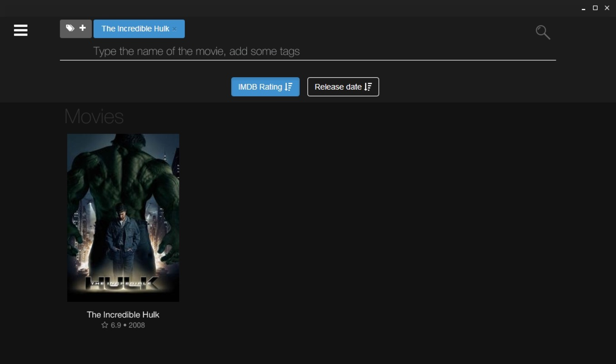Viewport: 616px width, 364px height.
Task: Focus the movie name search field
Action: click(308, 51)
